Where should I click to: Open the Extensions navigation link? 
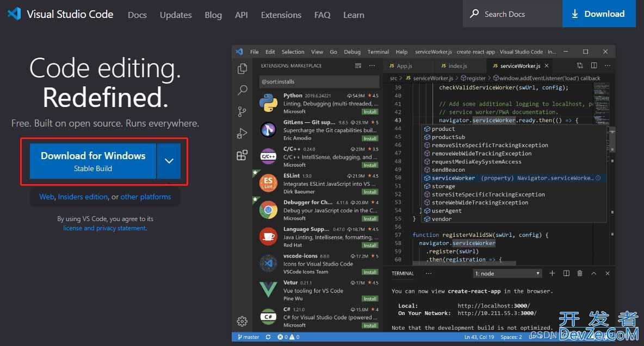[x=281, y=15]
